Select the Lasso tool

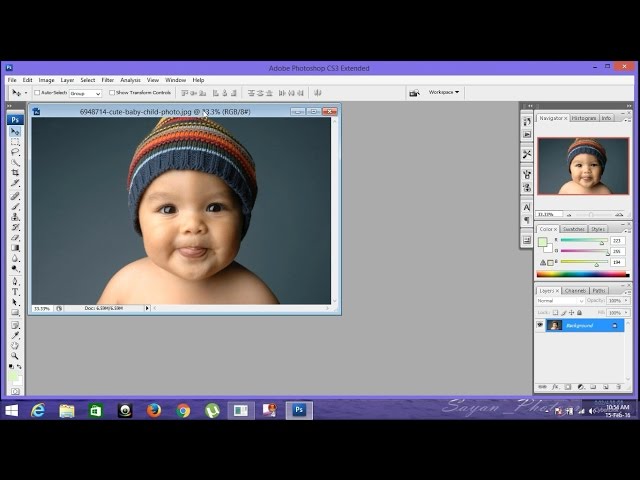(x=15, y=152)
